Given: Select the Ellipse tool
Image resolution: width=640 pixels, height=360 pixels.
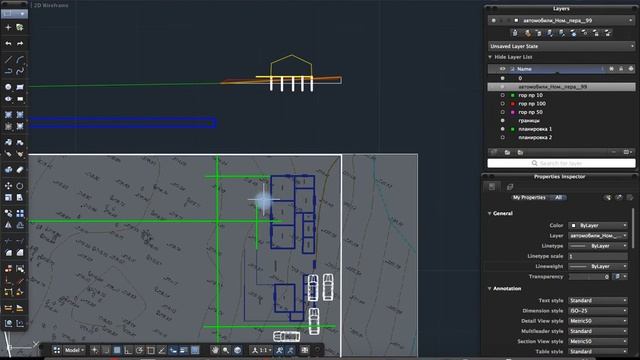Looking at the screenshot, I should pos(8,99).
